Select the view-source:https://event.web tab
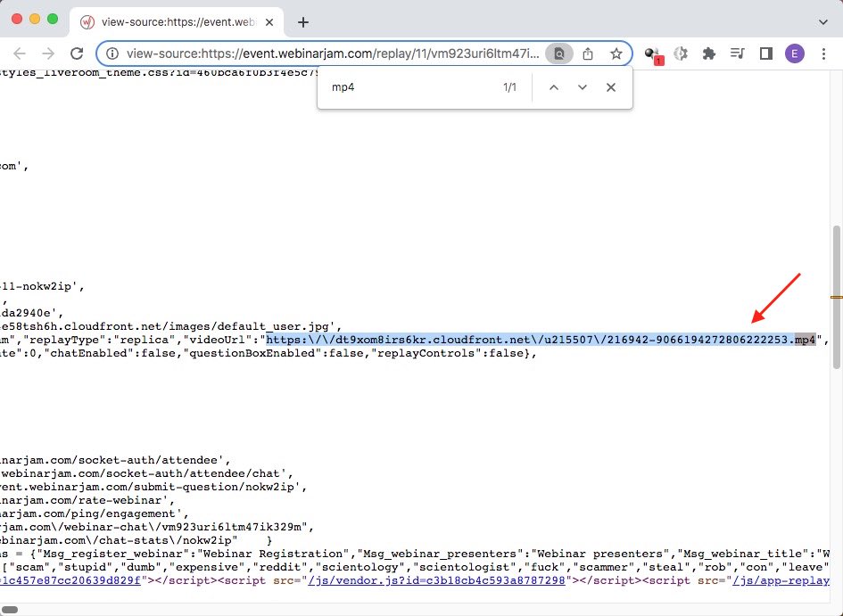 coord(177,22)
